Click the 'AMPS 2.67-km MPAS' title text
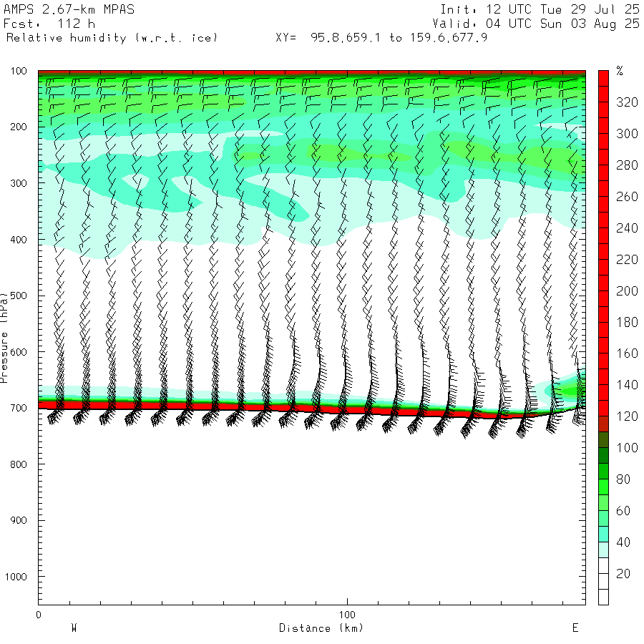 tap(69, 9)
